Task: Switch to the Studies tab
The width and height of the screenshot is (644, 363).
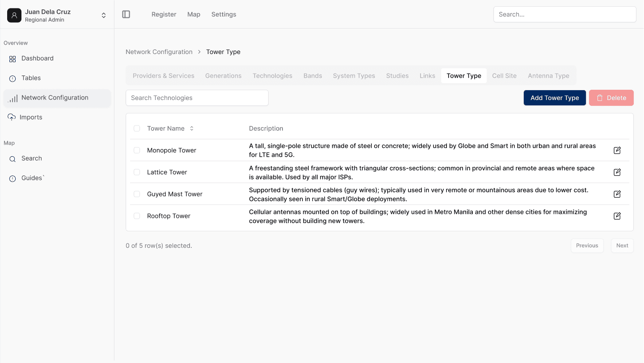Action: point(397,76)
